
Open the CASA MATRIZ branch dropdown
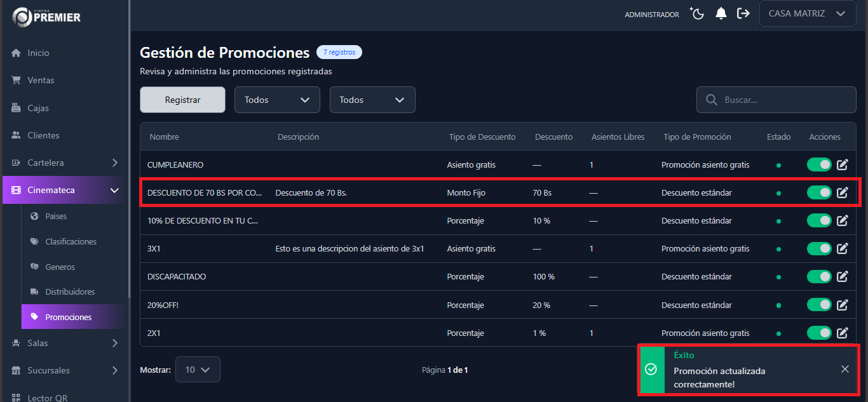(x=806, y=13)
